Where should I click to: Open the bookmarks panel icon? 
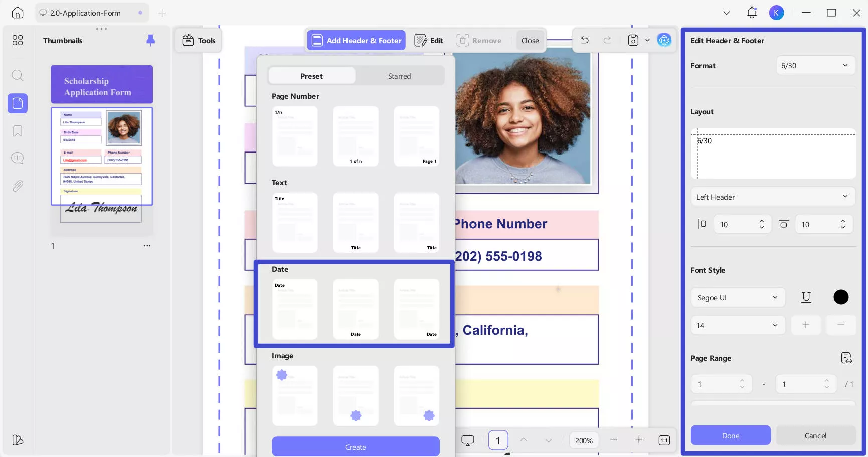[x=18, y=131]
